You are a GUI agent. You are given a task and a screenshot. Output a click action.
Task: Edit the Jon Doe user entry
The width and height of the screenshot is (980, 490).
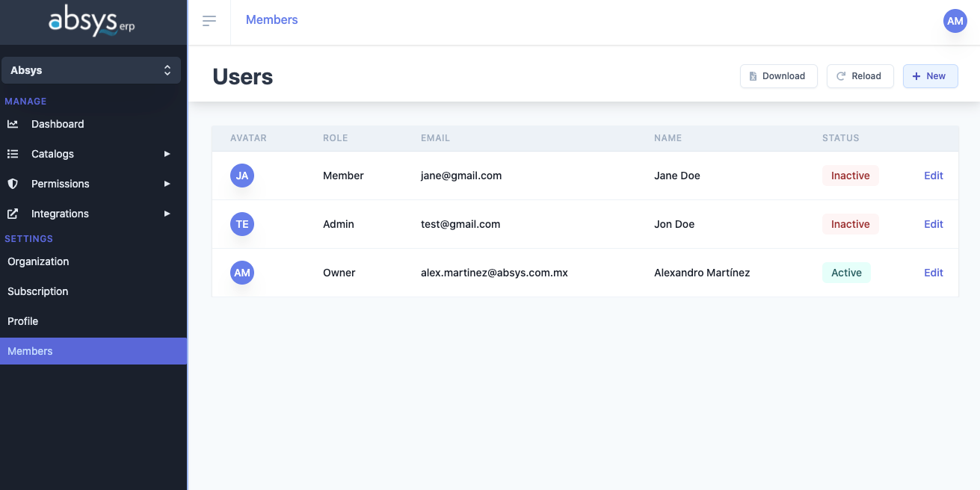[933, 224]
